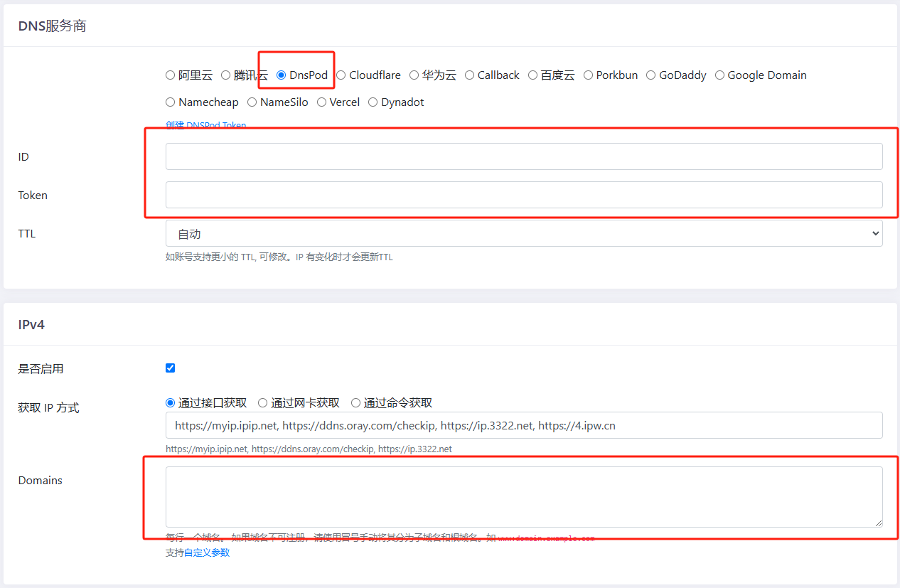Viewport: 900px width, 588px height.
Task: Click the 获取 IP 方式 label
Action: tap(48, 408)
